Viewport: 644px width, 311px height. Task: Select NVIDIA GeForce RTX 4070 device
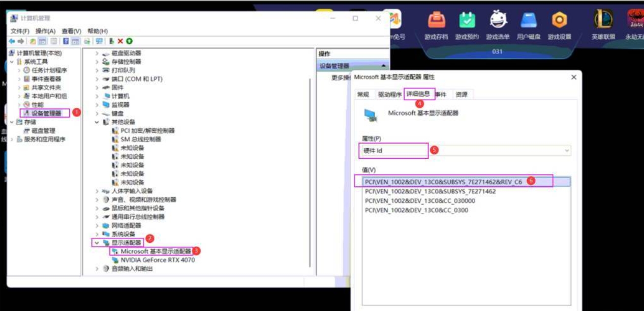coord(158,260)
